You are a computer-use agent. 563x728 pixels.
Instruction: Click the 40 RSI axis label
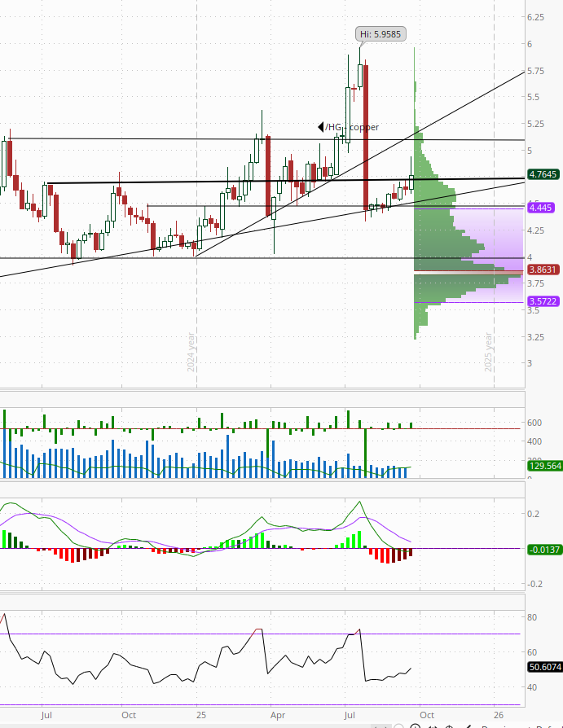(x=532, y=687)
